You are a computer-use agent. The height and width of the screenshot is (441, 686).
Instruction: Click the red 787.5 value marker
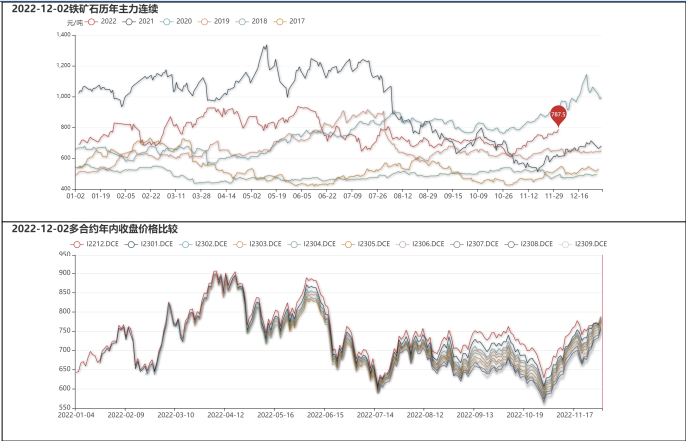coord(558,115)
